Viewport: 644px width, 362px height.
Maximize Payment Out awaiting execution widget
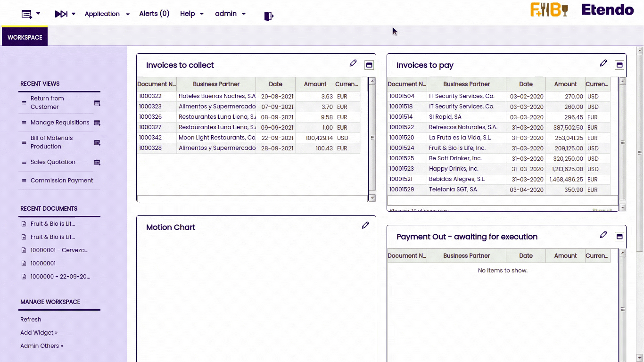[x=619, y=237]
